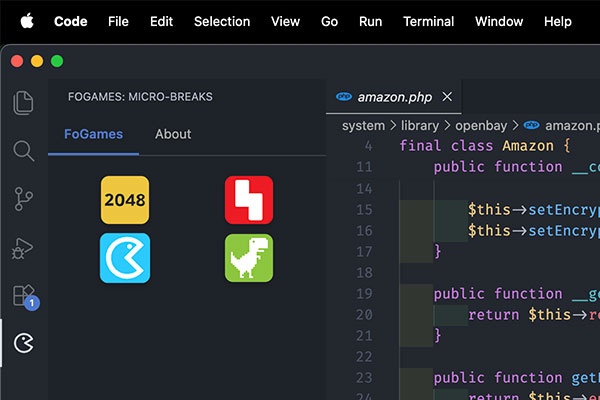Close the amazon.php editor tab

[447, 97]
